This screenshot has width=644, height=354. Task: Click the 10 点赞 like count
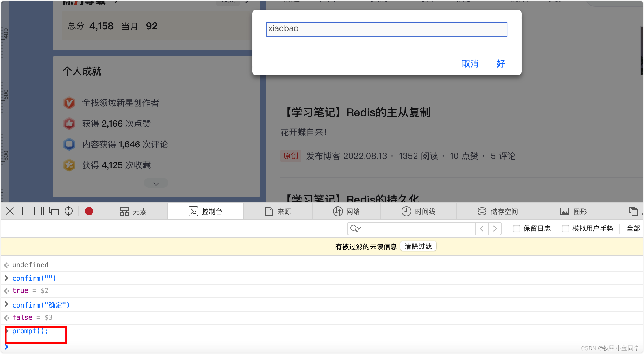[x=464, y=156]
